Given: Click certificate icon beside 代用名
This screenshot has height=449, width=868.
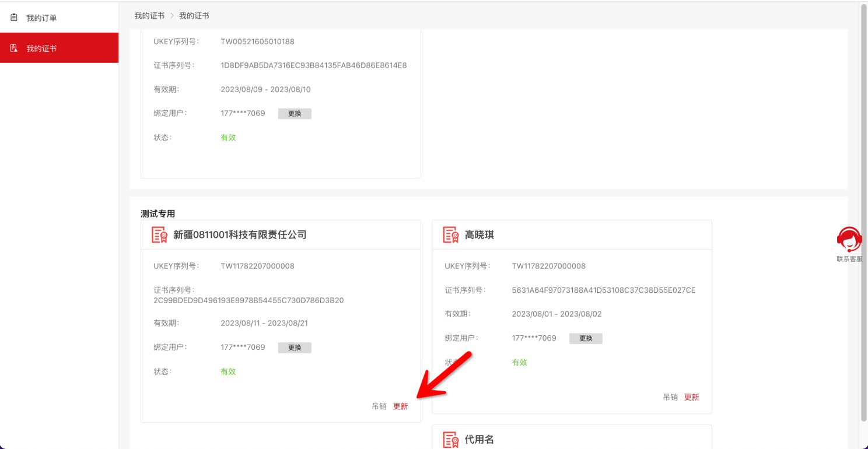Looking at the screenshot, I should pos(450,440).
